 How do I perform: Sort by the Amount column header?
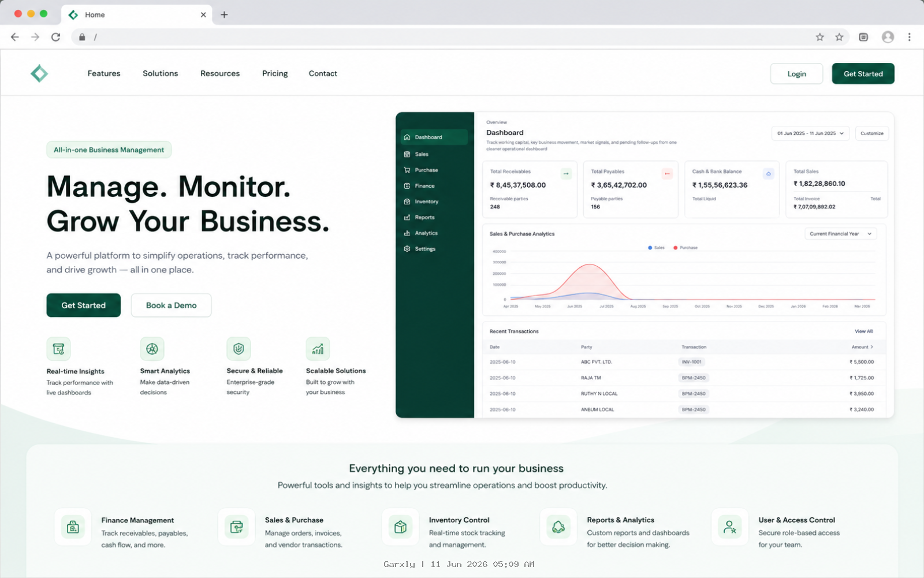pyautogui.click(x=862, y=347)
